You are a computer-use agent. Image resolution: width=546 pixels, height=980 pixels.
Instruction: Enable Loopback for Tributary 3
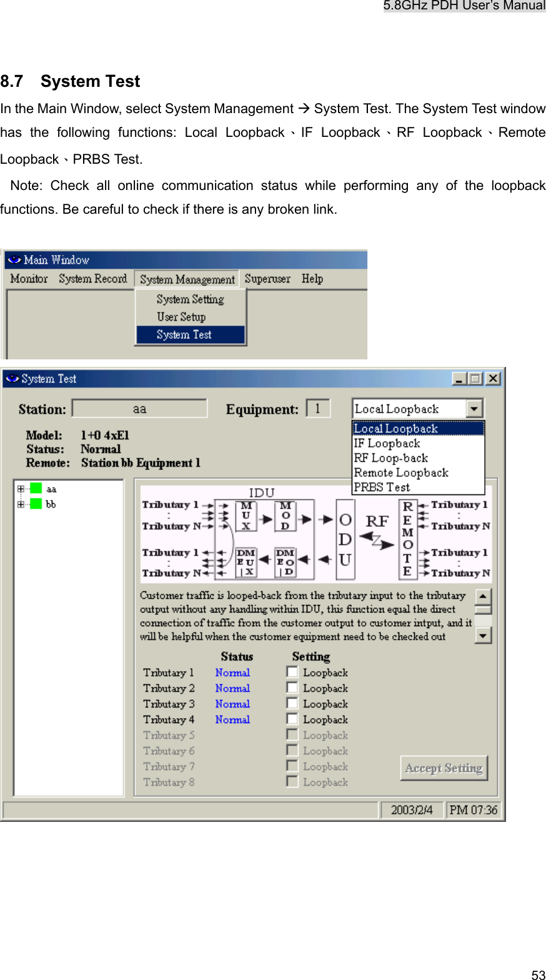(x=292, y=703)
